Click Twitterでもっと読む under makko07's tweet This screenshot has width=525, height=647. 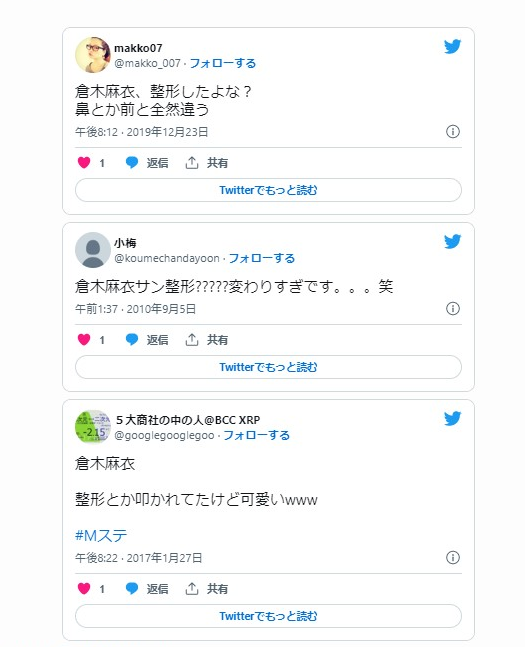[268, 190]
